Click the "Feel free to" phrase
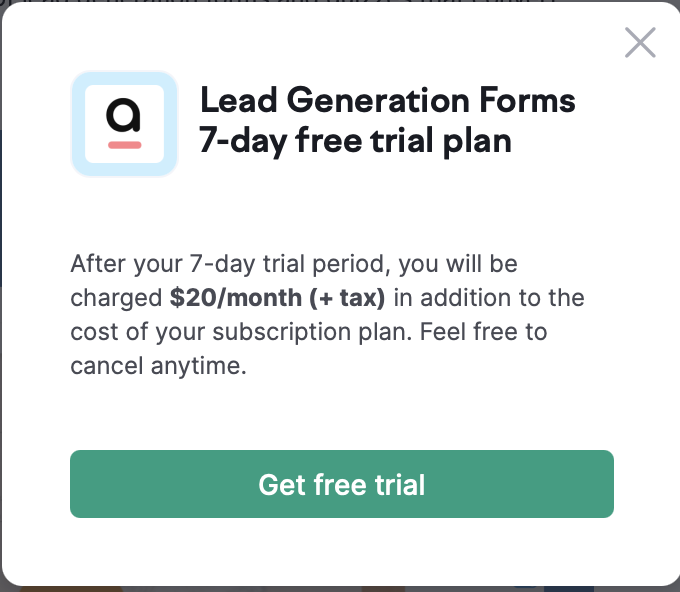This screenshot has width=680, height=592. click(x=484, y=332)
